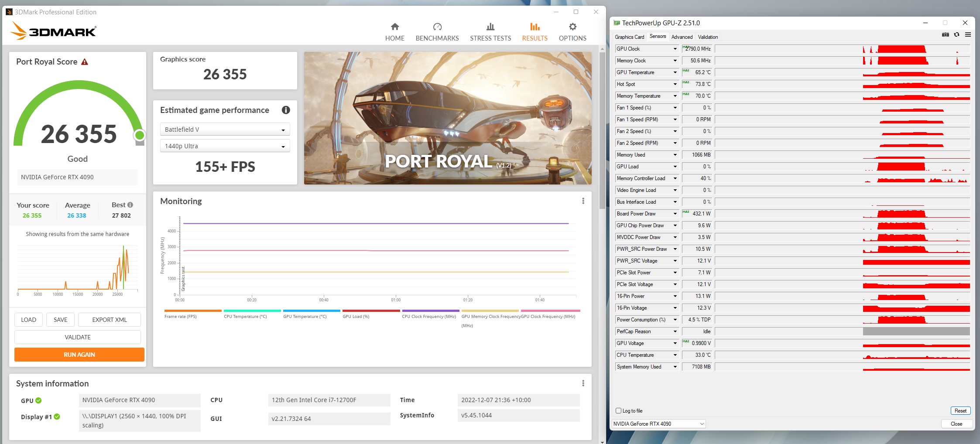Click the CPU field '12th Gen Intel Core i7-12700F'
Image resolution: width=980 pixels, height=444 pixels.
(329, 400)
